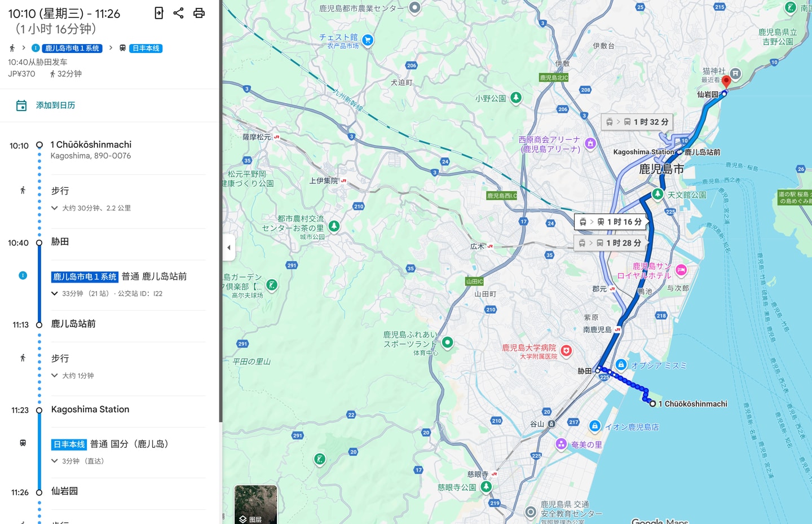Click the 日丰本线 line badge in route summary
The height and width of the screenshot is (524, 812).
(146, 49)
